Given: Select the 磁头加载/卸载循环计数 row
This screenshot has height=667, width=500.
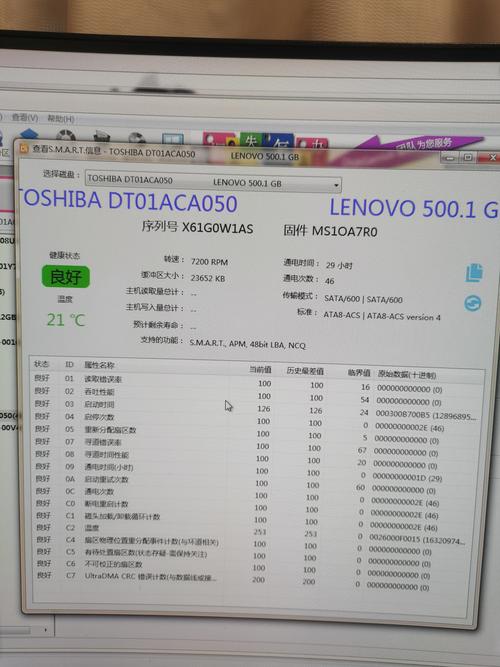Looking at the screenshot, I should [x=256, y=521].
